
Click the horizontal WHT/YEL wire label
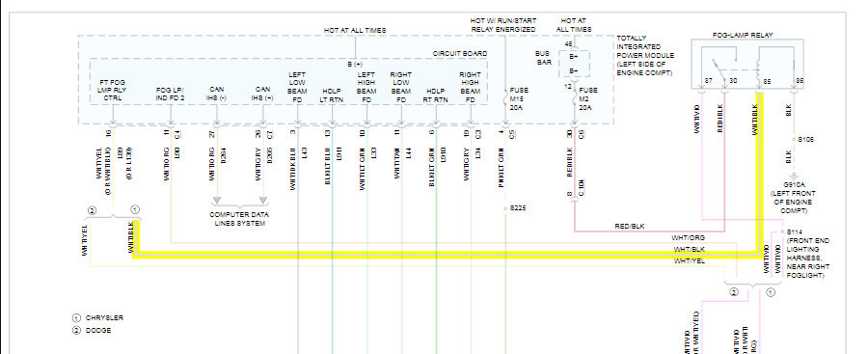[690, 260]
